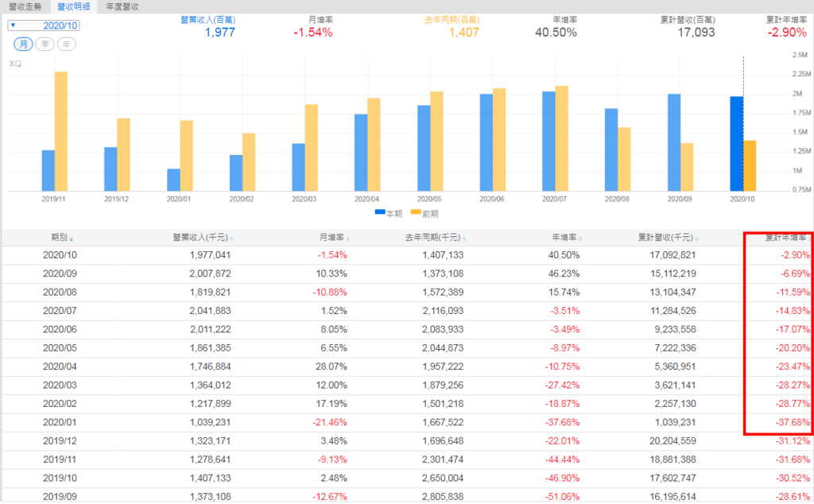814x504 pixels.
Task: Toggle the 前期 legend orange swatch
Action: click(416, 212)
